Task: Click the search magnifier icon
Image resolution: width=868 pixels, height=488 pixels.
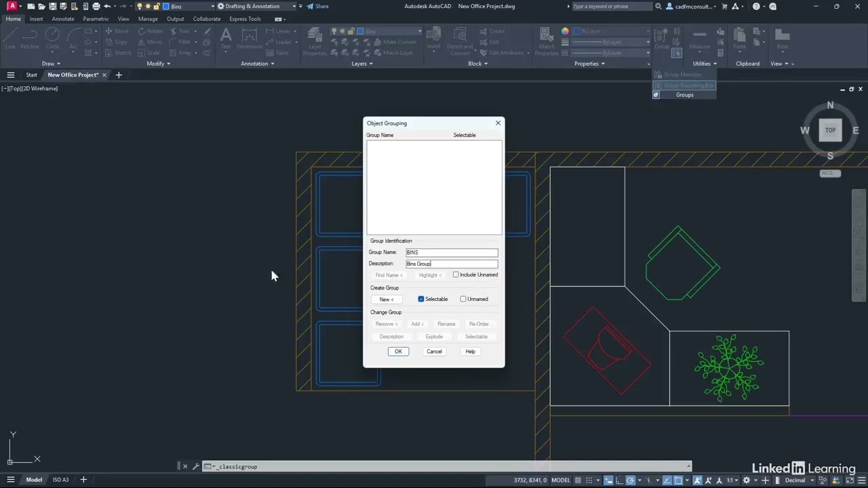Action: 658,6
